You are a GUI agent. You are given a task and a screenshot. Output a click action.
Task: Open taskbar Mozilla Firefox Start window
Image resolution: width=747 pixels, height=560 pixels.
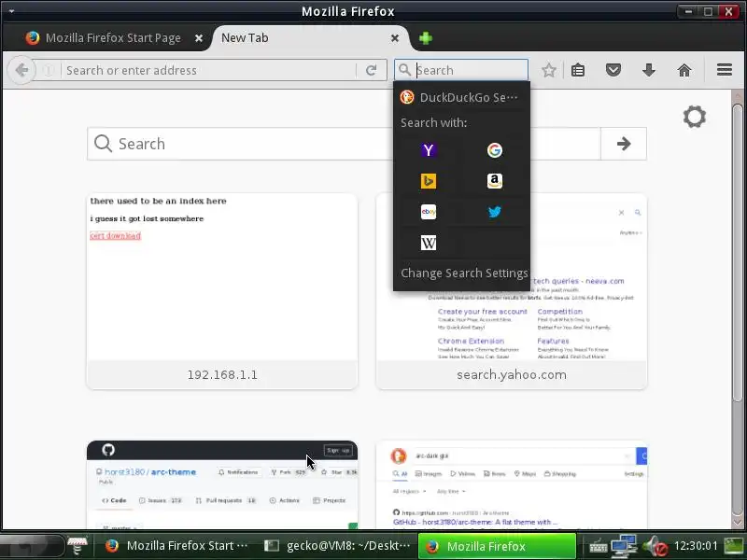coord(177,546)
